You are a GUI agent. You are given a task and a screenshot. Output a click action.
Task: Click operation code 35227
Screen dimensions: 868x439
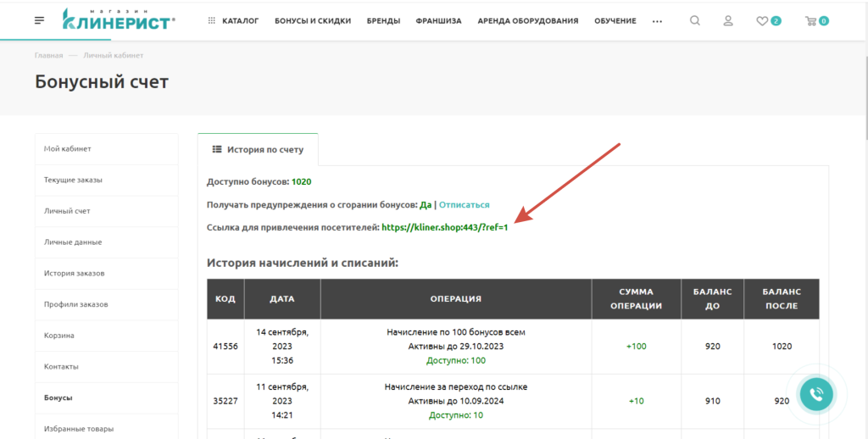point(225,401)
